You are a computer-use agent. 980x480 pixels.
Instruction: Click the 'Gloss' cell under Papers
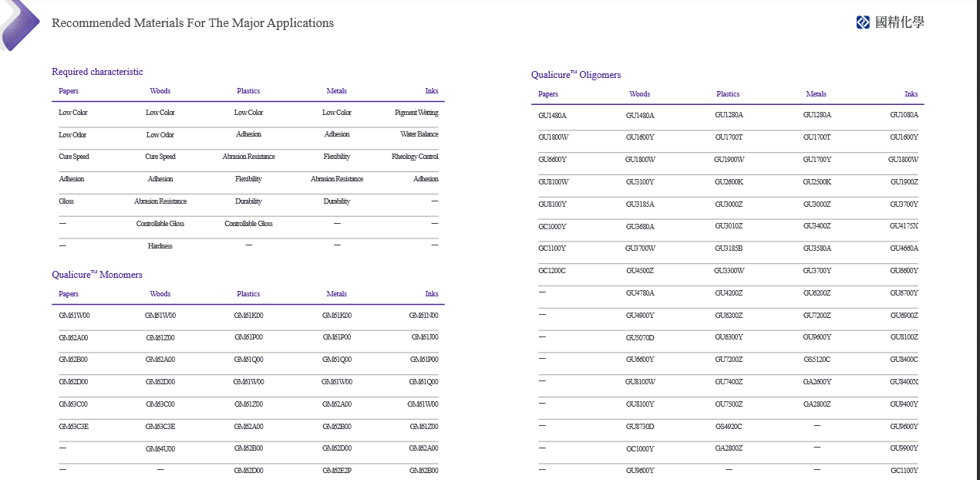point(66,201)
